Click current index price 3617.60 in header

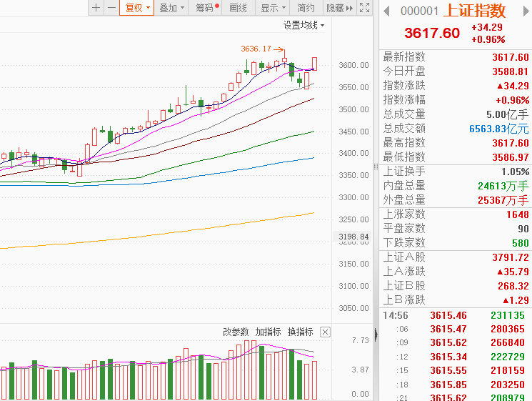coord(432,33)
